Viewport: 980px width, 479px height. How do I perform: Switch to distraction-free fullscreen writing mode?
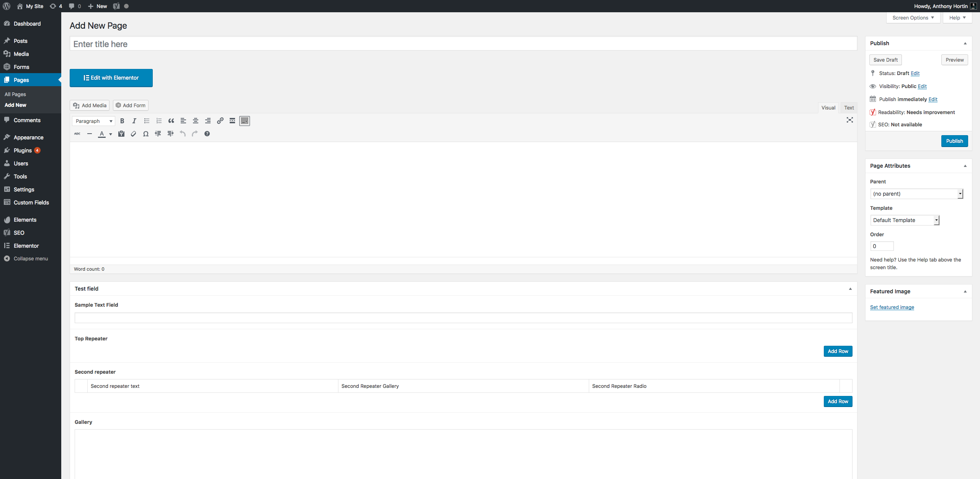pyautogui.click(x=850, y=120)
